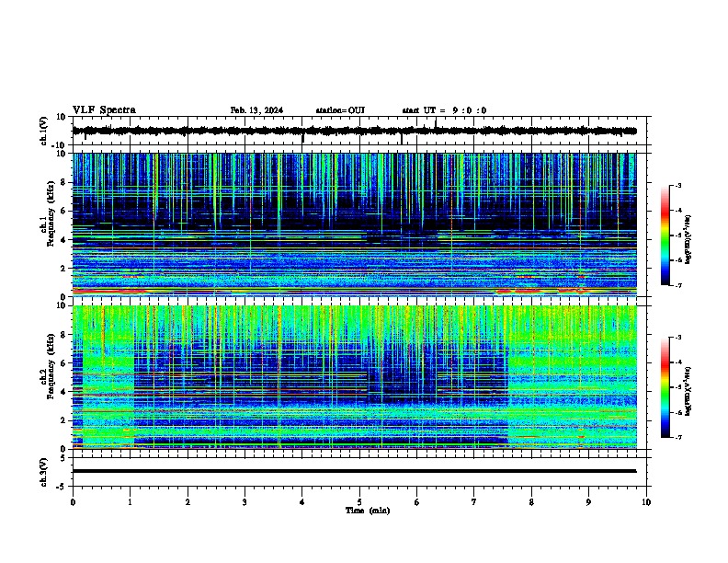This screenshot has width=728, height=563.
Task: Click the "Time (min)" axis title
Action: click(368, 511)
